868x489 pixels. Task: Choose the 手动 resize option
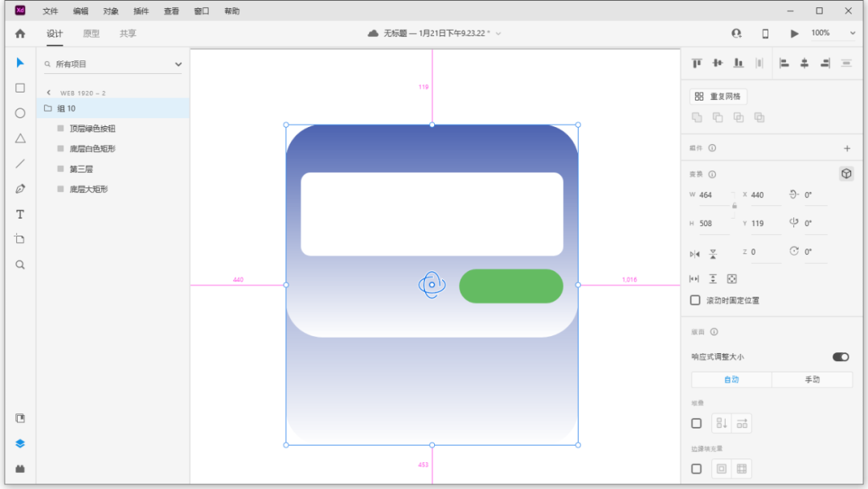pyautogui.click(x=812, y=380)
